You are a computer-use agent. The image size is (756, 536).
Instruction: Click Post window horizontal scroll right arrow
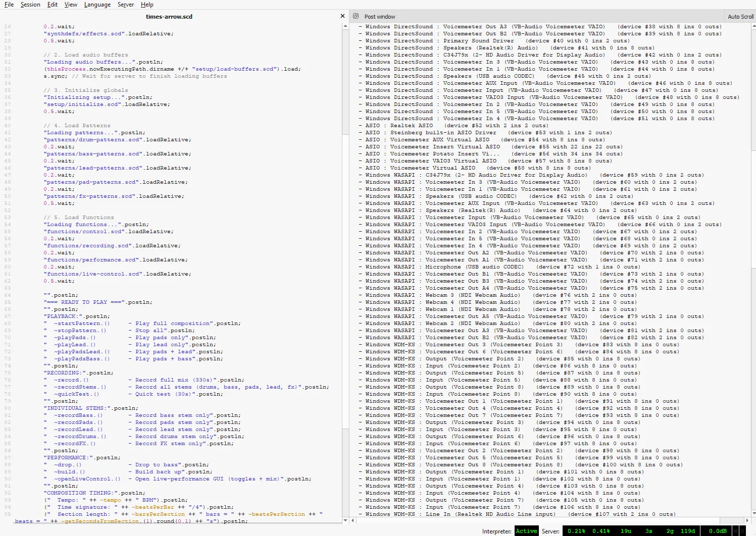(746, 520)
